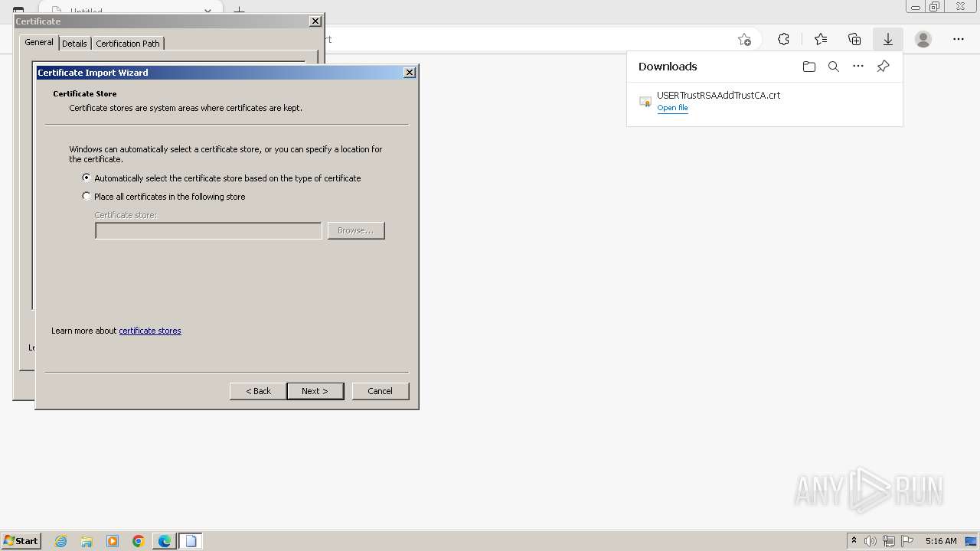Click Show desktop monitor icon in tray
The width and height of the screenshot is (980, 551).
[x=971, y=541]
